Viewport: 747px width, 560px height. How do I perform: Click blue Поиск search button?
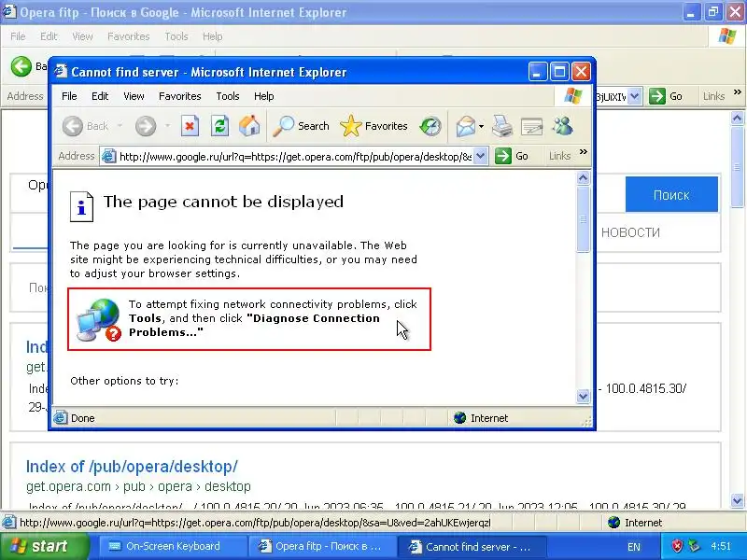(671, 194)
